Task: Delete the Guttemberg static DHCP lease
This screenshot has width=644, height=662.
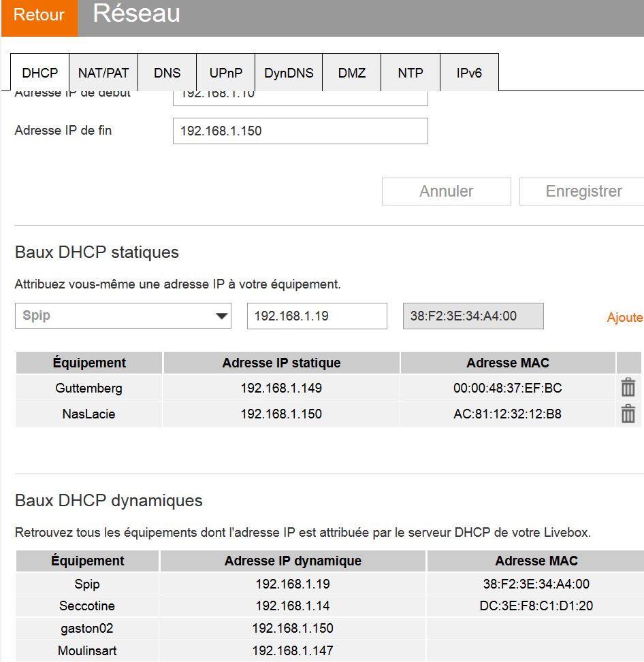Action: point(627,387)
